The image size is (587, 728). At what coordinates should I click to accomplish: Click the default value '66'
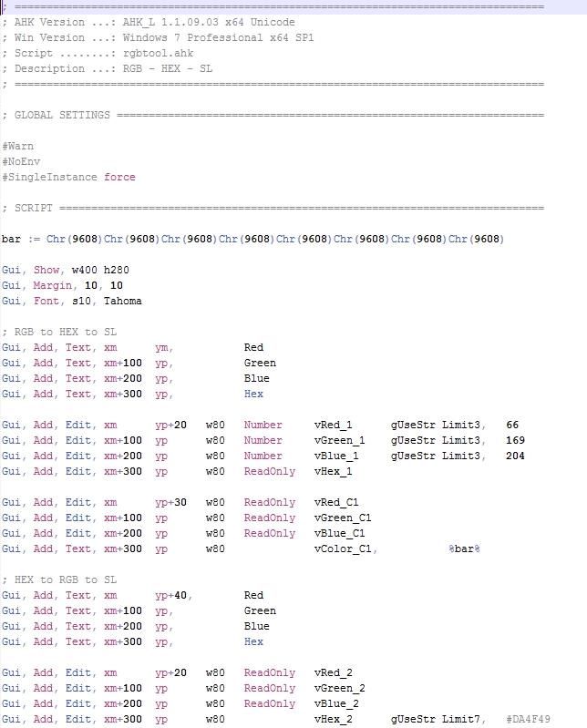[x=512, y=425]
